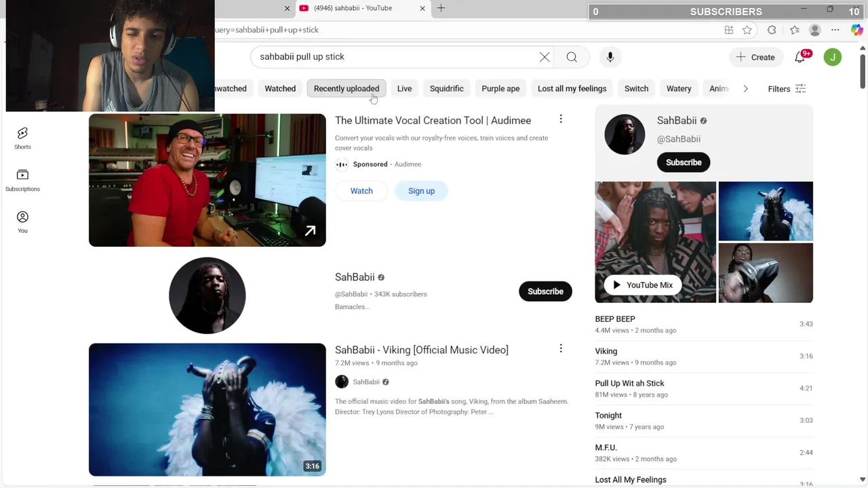Screen dimensions: 868x488
Task: Select the Live filter chip
Action: 404,89
